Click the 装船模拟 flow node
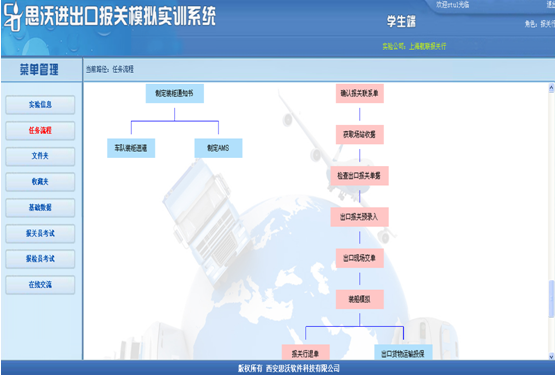 pyautogui.click(x=360, y=300)
